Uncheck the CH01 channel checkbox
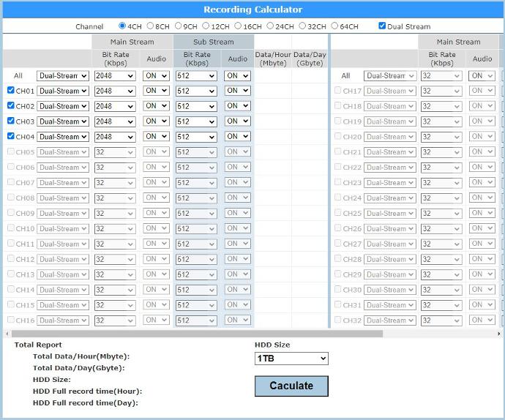This screenshot has height=420, width=505. [10, 91]
